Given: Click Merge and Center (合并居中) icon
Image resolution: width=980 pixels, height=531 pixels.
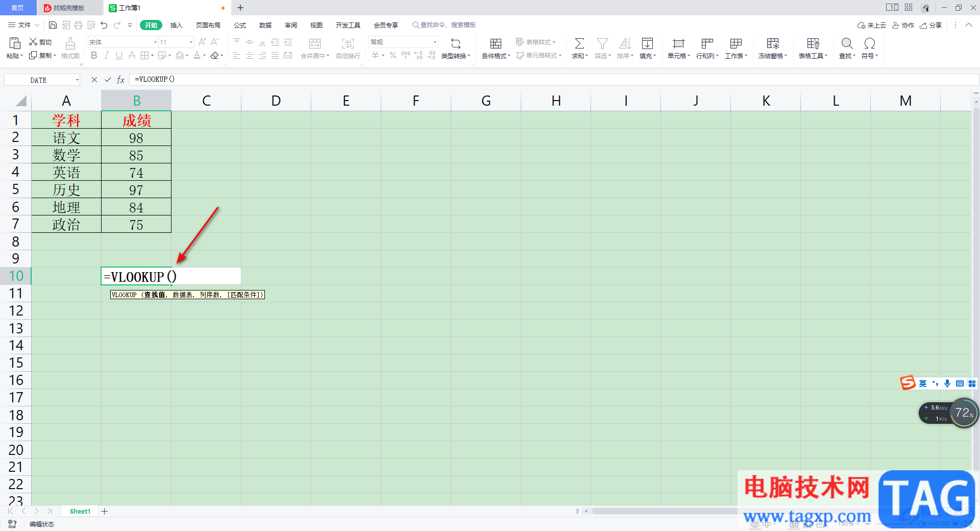Looking at the screenshot, I should point(315,43).
